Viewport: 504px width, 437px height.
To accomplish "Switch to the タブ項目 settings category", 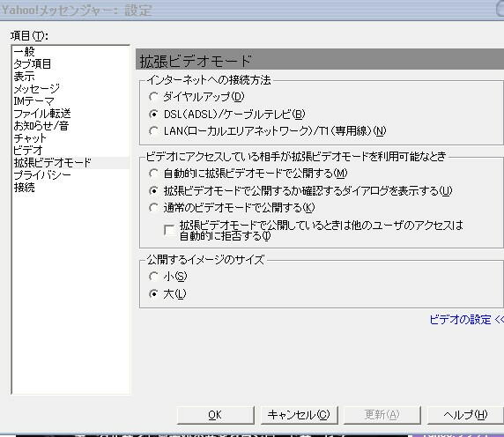I will coord(32,64).
